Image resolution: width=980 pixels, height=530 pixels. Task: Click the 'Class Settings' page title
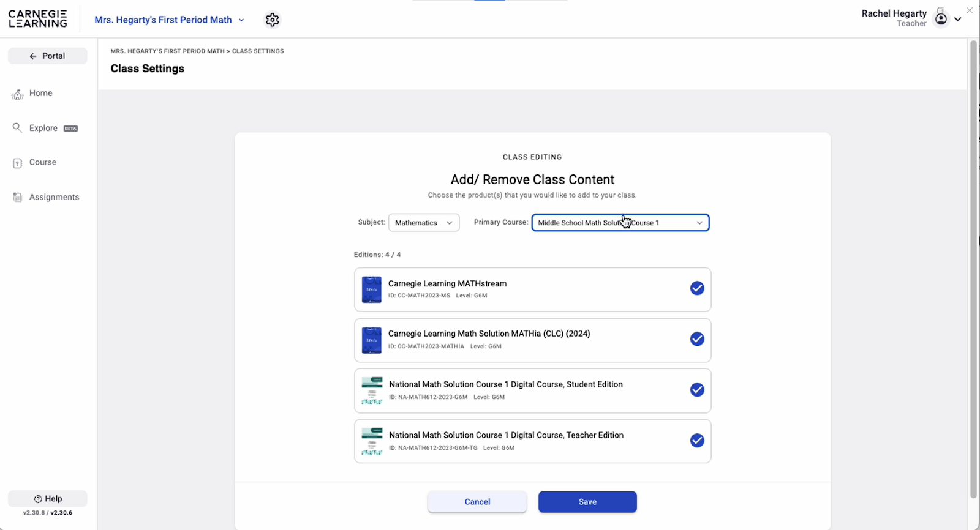[x=148, y=69]
